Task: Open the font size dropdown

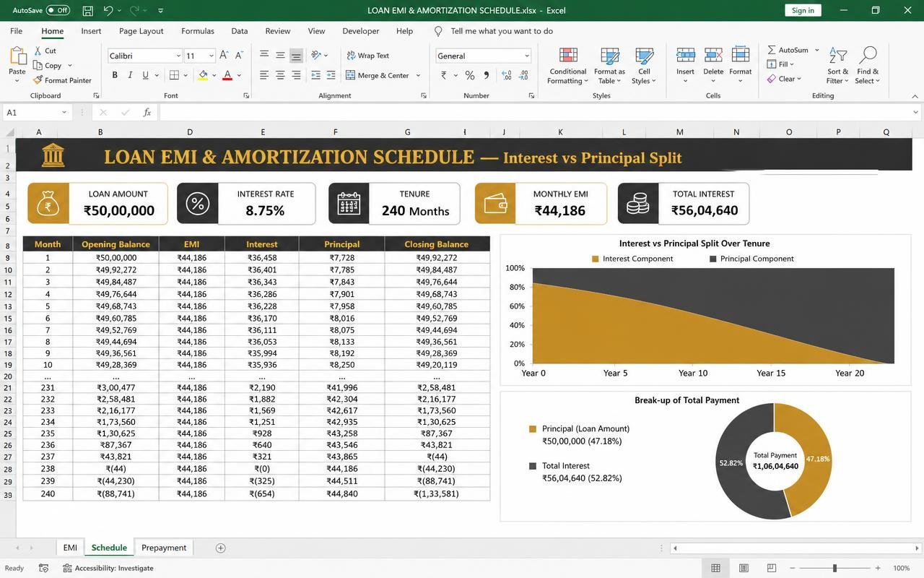Action: 211,56
